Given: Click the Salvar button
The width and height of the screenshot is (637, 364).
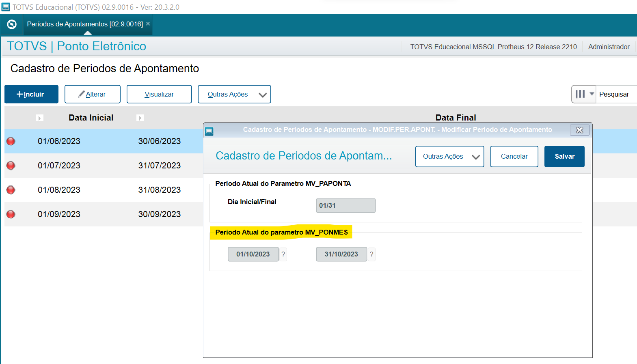Looking at the screenshot, I should 564,157.
